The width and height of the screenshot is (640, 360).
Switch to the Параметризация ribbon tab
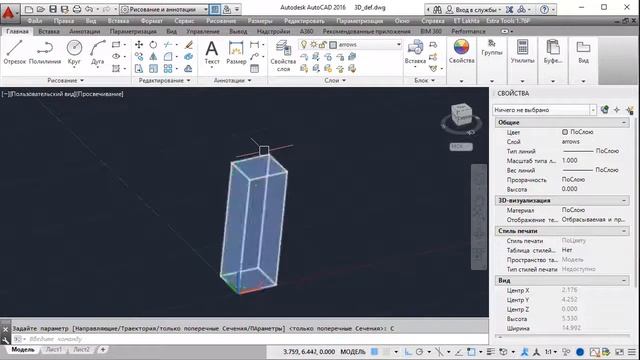[133, 31]
